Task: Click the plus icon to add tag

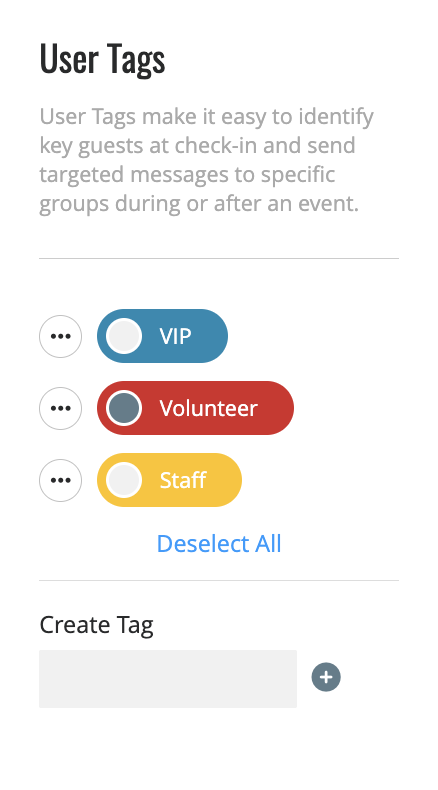Action: coord(326,677)
